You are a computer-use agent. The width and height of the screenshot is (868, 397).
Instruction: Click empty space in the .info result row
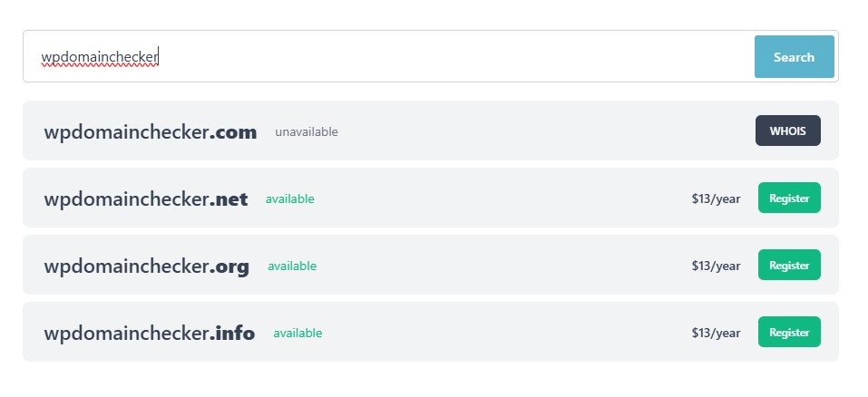508,334
